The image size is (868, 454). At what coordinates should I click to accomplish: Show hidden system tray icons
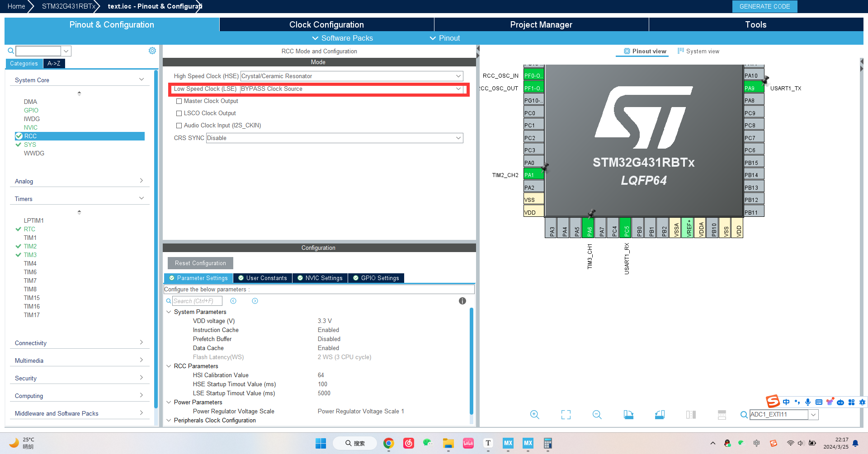(713, 443)
